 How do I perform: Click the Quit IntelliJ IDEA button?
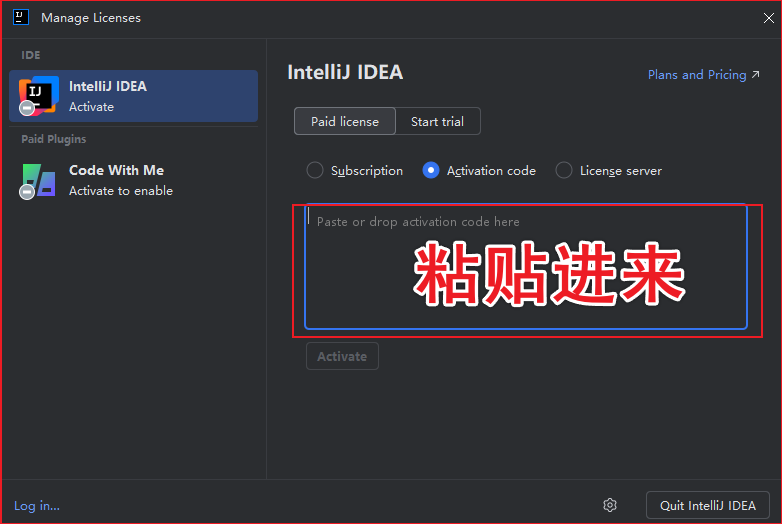tap(707, 505)
